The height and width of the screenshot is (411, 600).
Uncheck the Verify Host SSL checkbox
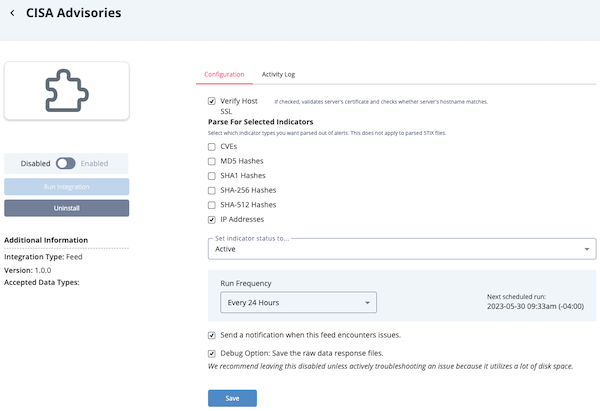[212, 101]
